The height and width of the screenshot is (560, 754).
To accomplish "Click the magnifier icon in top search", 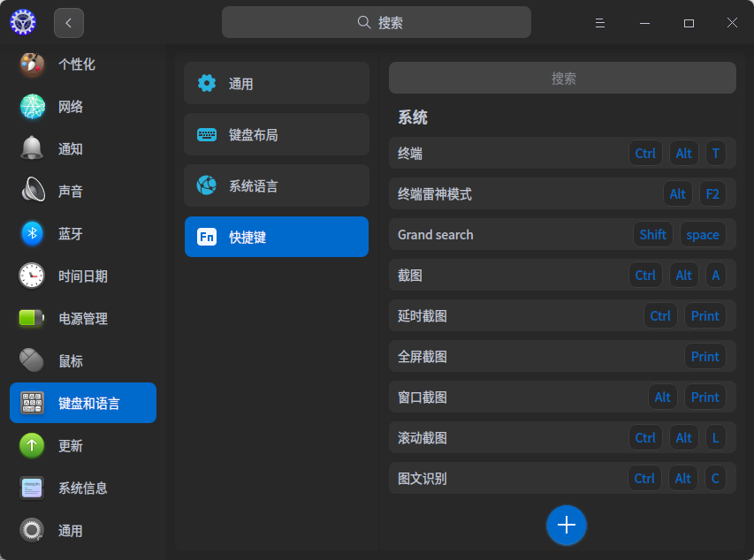I will (364, 22).
